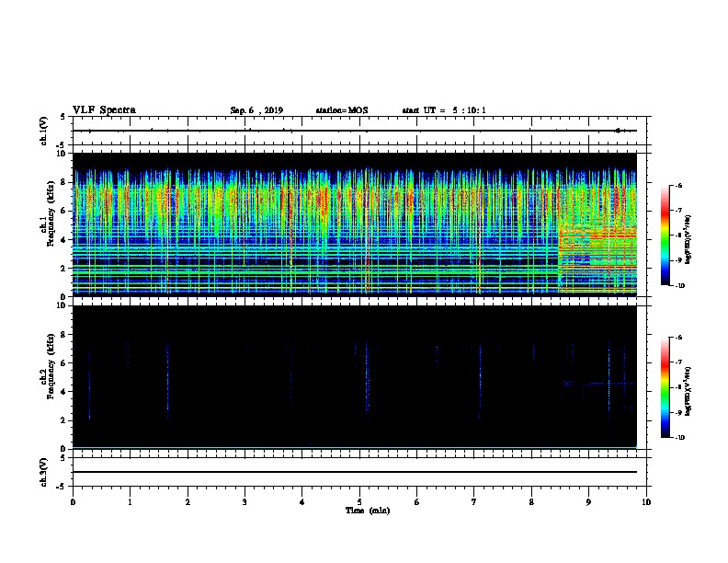Click the "Time (min)" x-axis label

click(x=368, y=511)
